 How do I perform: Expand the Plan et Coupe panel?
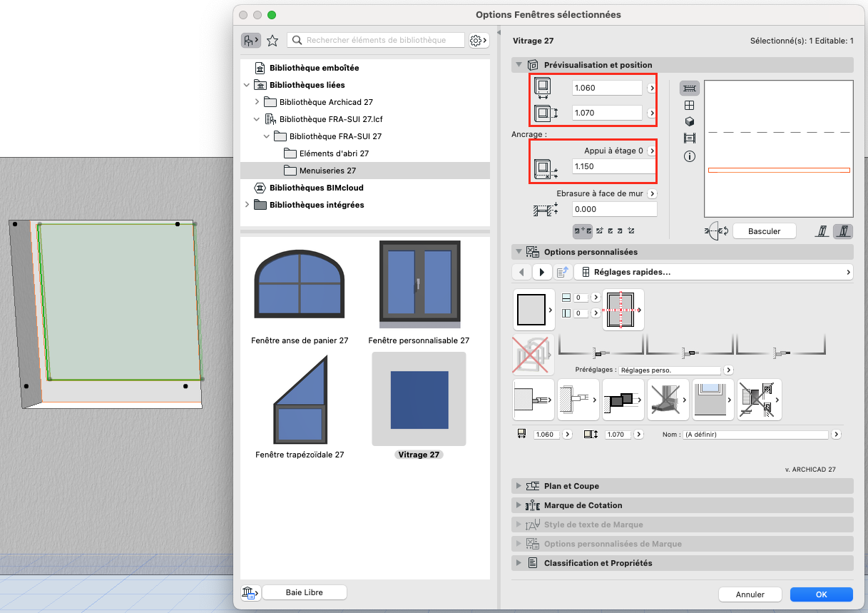518,486
